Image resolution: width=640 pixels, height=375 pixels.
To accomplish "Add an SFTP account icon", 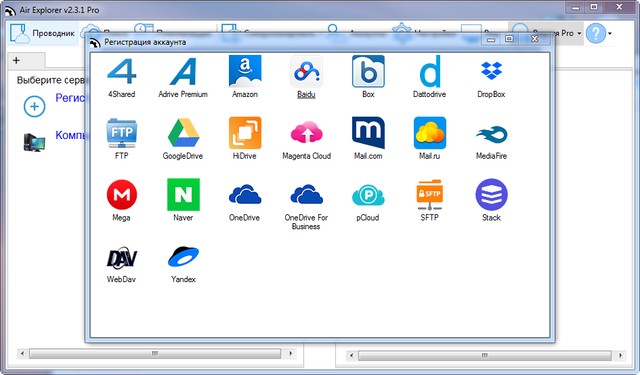I will point(430,195).
